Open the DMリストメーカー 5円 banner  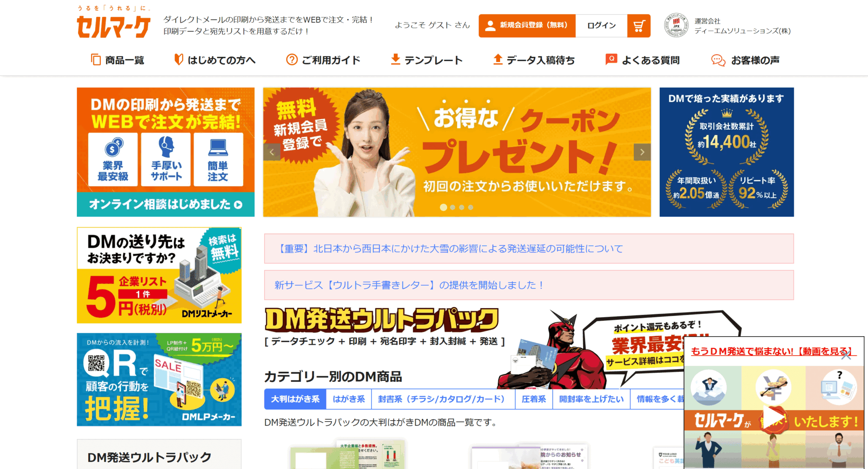(x=159, y=275)
